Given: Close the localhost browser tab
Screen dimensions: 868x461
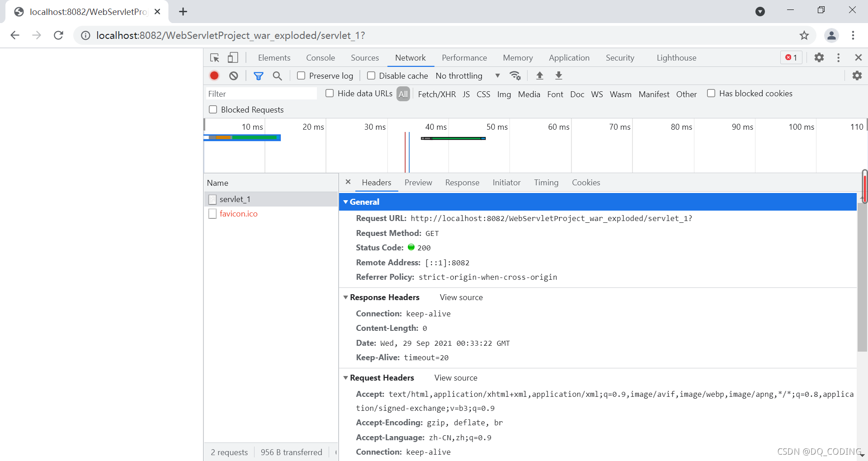Looking at the screenshot, I should (x=157, y=12).
